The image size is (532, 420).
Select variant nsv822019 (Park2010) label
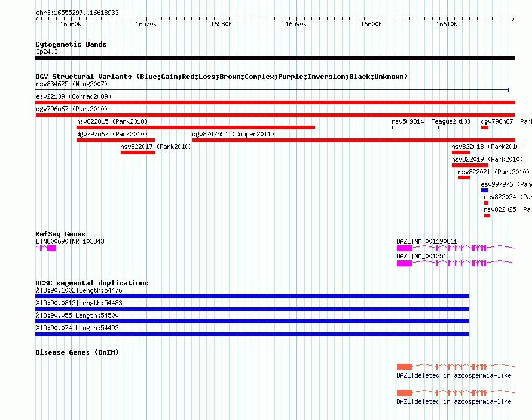pos(487,159)
